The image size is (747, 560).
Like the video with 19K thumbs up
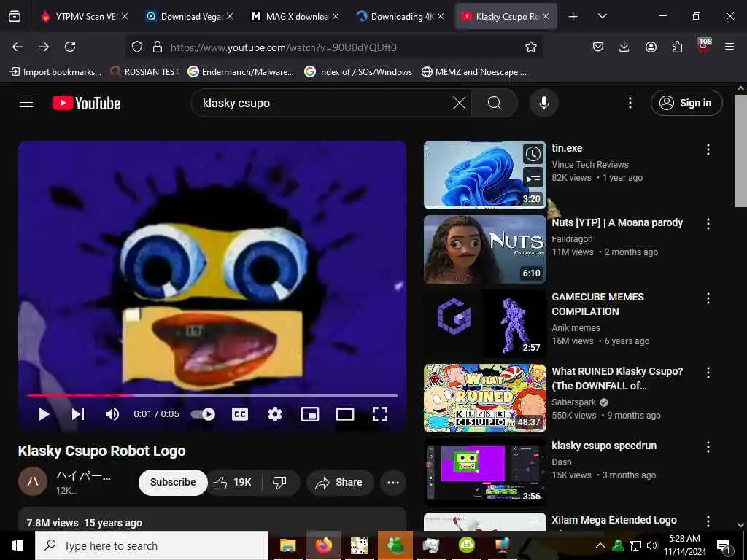coord(233,483)
